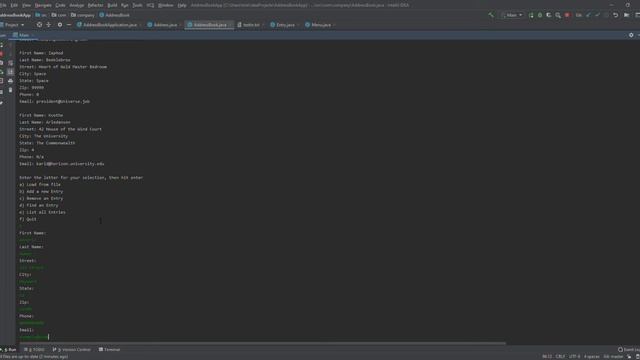
Task: Open the Edit menu
Action: [14, 5]
